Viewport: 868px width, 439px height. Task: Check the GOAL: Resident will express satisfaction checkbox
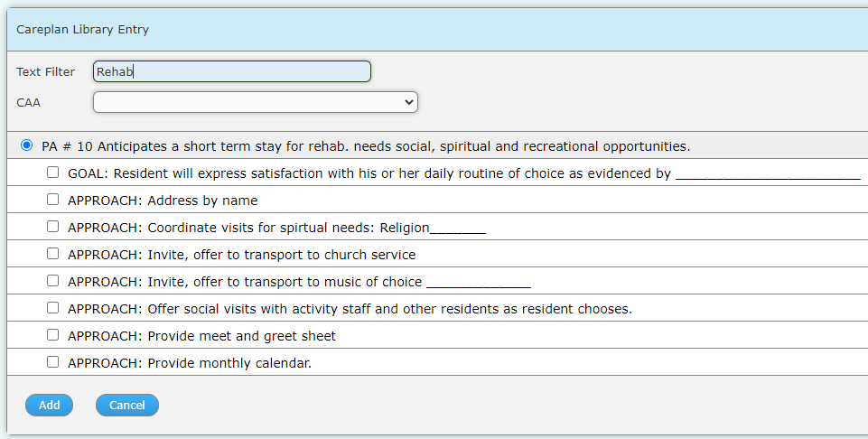52,173
